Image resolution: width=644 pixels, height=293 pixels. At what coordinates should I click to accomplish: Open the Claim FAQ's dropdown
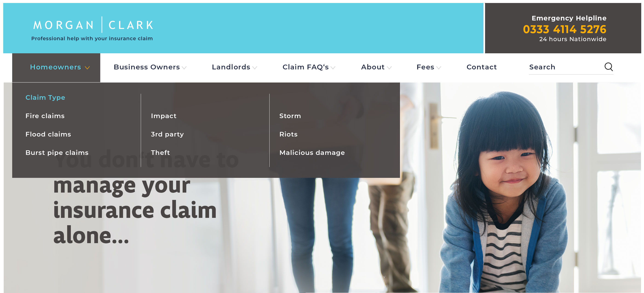(309, 67)
